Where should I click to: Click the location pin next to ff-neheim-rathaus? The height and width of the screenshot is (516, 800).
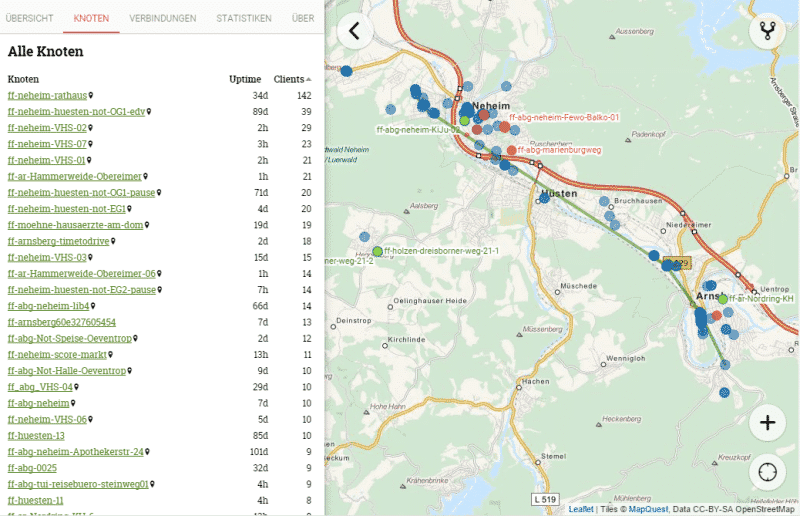point(91,95)
